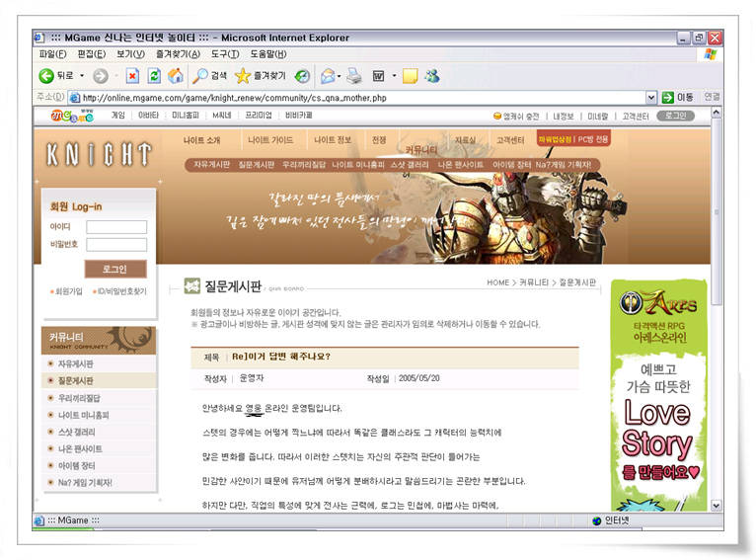This screenshot has width=756, height=560.
Task: Open 아이템 장터 in the left menu
Action: pos(76,465)
